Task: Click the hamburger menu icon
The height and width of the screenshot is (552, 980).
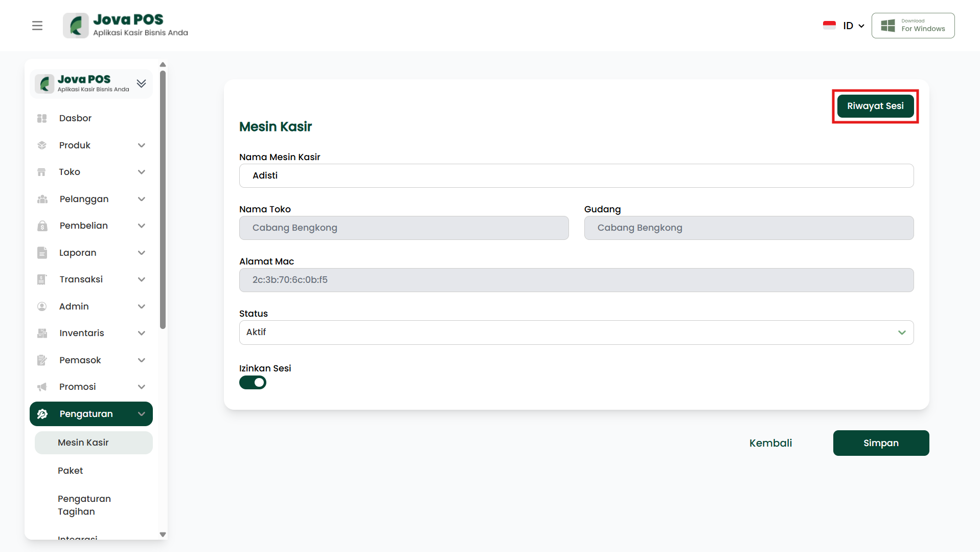Action: (37, 26)
